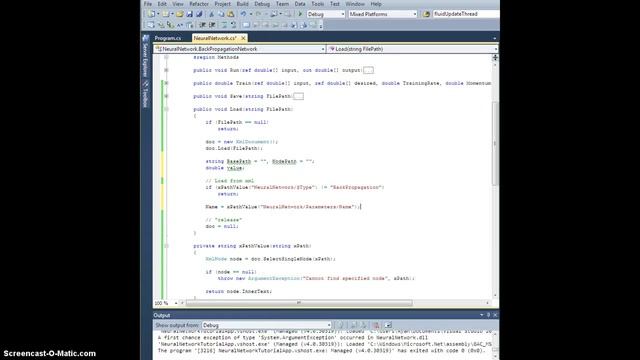Collapse the Methods region outline
This screenshot has width=640, height=360.
coord(166,58)
